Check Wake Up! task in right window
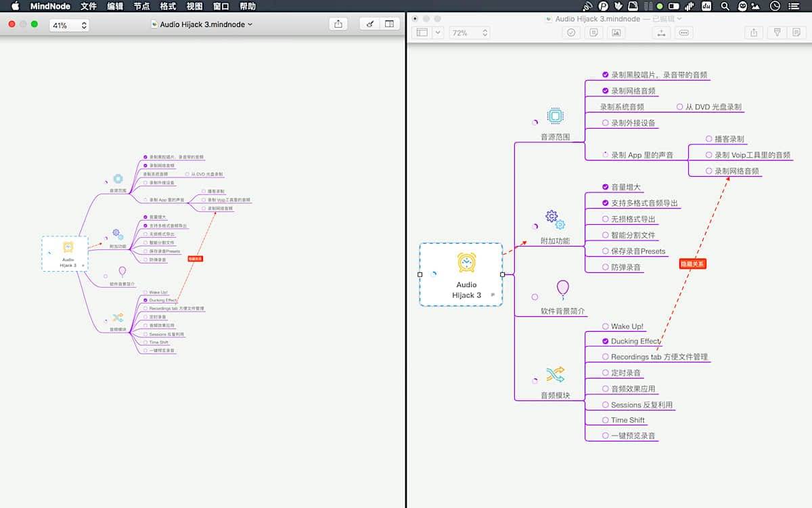The height and width of the screenshot is (508, 812). pos(606,326)
